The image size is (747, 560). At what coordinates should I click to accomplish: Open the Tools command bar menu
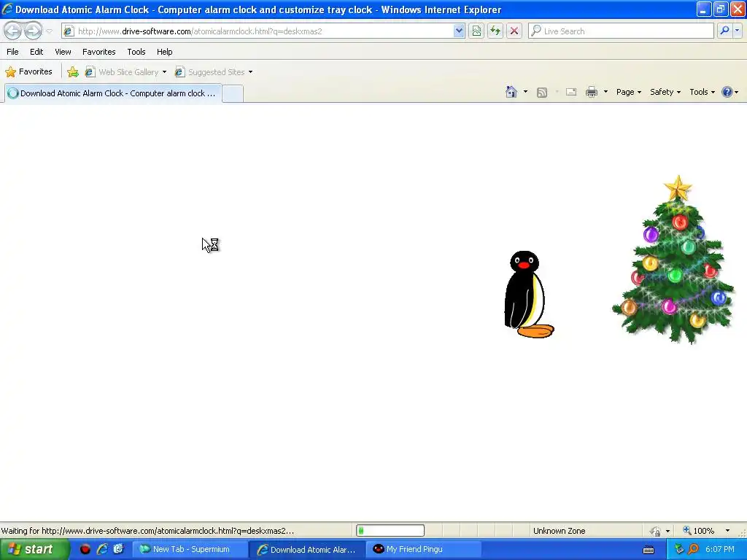click(x=702, y=92)
